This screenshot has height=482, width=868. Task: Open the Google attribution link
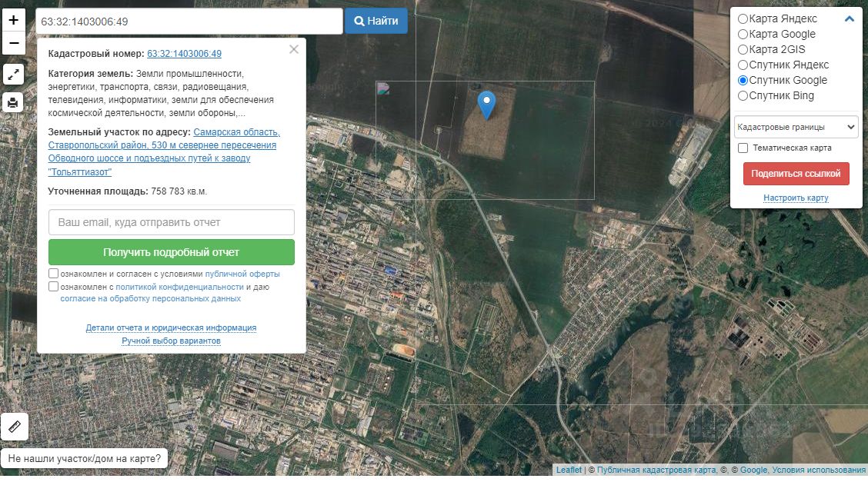[753, 470]
